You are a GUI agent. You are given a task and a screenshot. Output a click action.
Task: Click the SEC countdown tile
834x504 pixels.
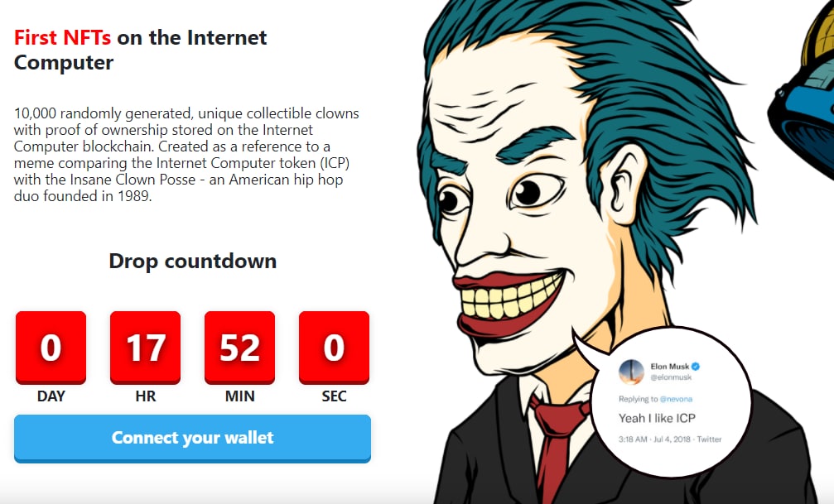pyautogui.click(x=334, y=348)
